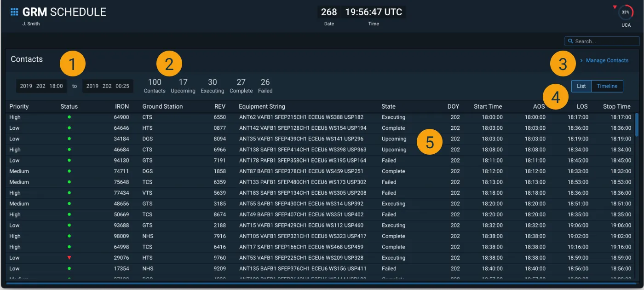The image size is (644, 290).
Task: Click the green status dot beside IRON 94130
Action: [x=69, y=160]
